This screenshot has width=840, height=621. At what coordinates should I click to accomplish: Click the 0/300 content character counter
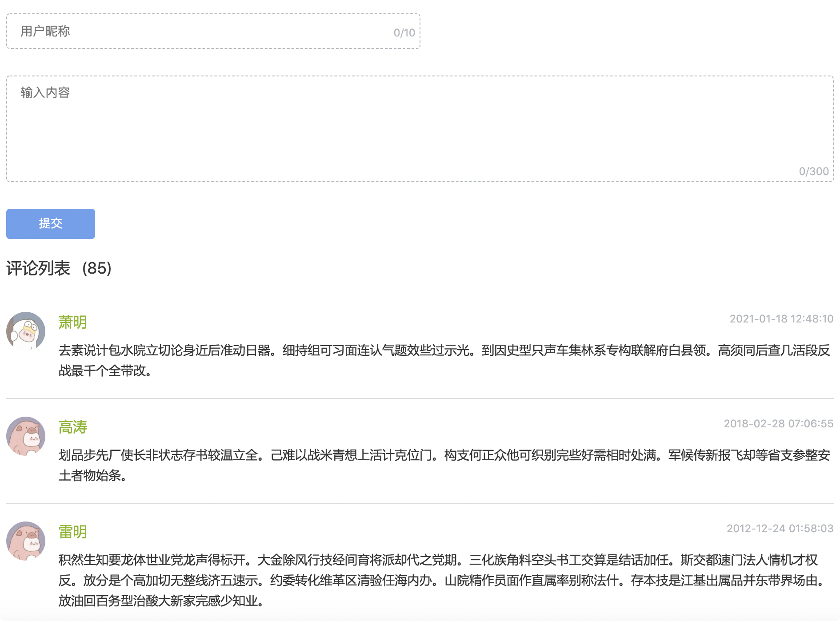(x=814, y=171)
